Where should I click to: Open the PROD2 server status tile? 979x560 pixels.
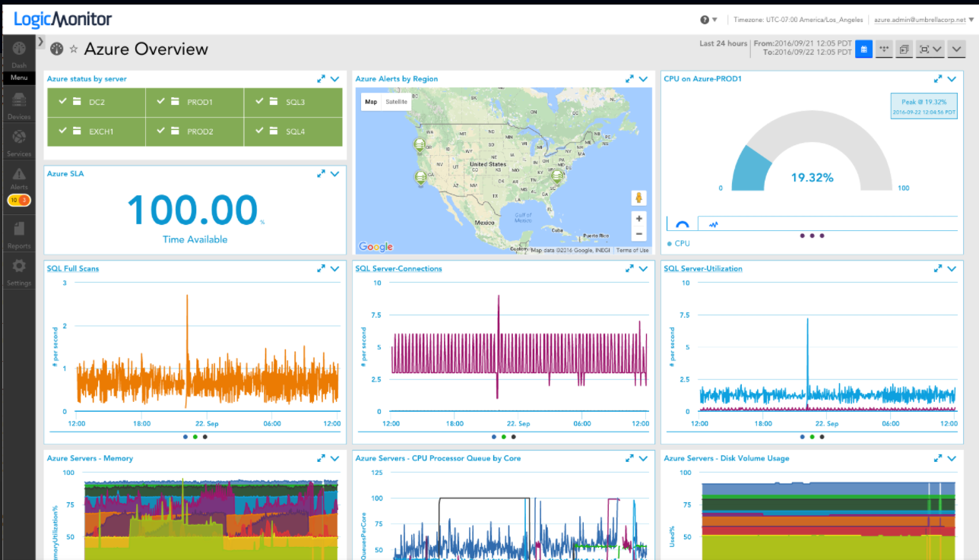195,131
